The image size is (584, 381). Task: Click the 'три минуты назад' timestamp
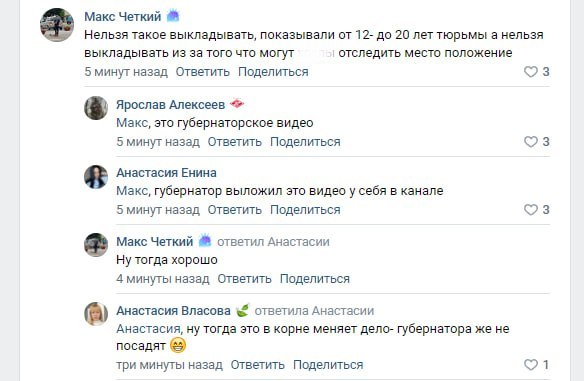tap(169, 365)
